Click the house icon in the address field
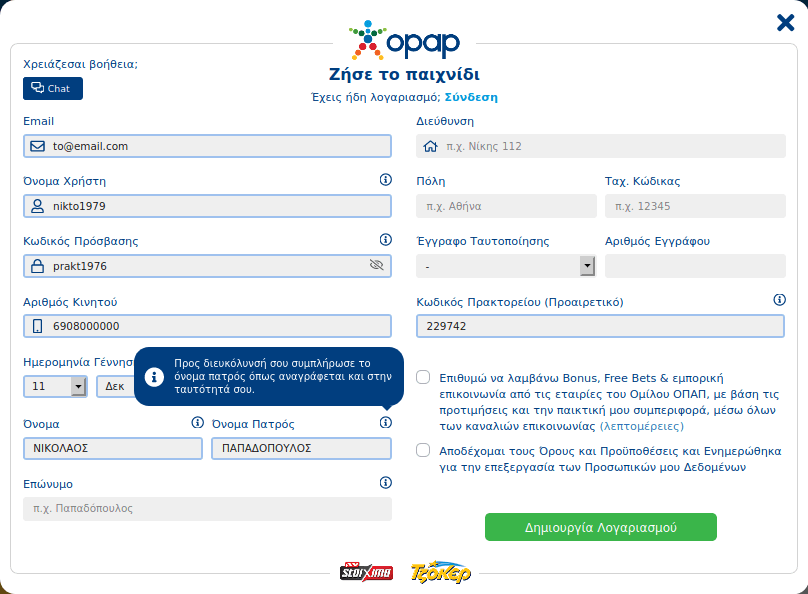 point(431,146)
